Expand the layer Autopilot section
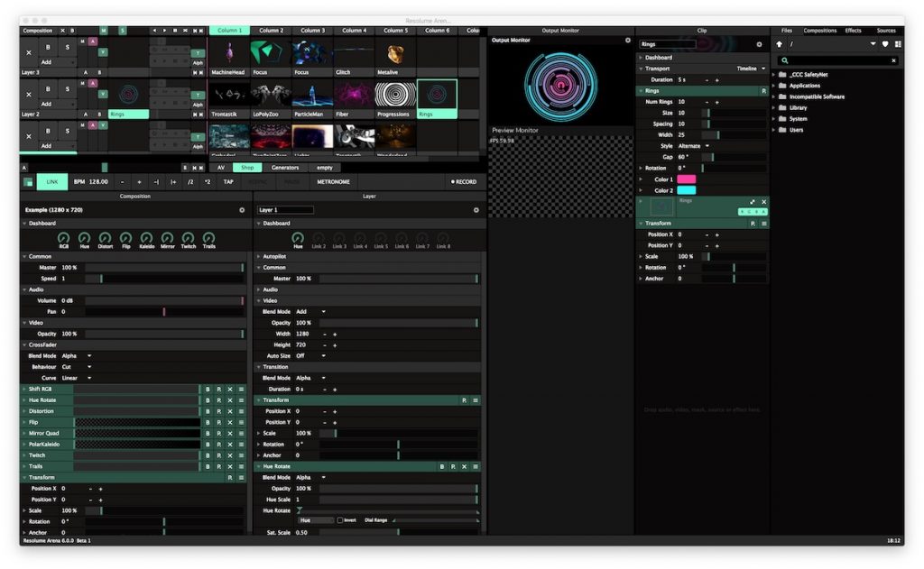This screenshot has width=924, height=569. pos(259,257)
